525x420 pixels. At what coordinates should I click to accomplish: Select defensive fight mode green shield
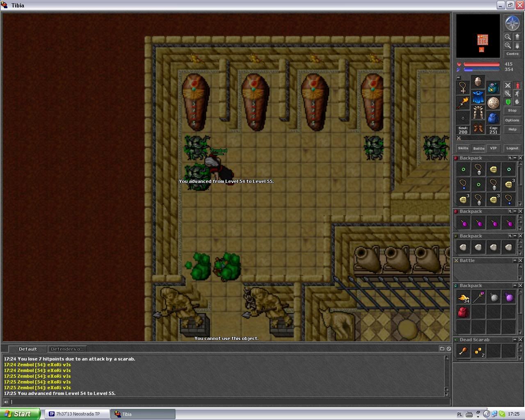point(508,102)
